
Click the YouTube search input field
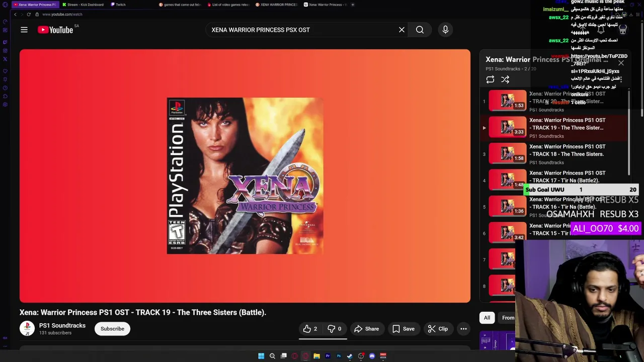point(302,30)
